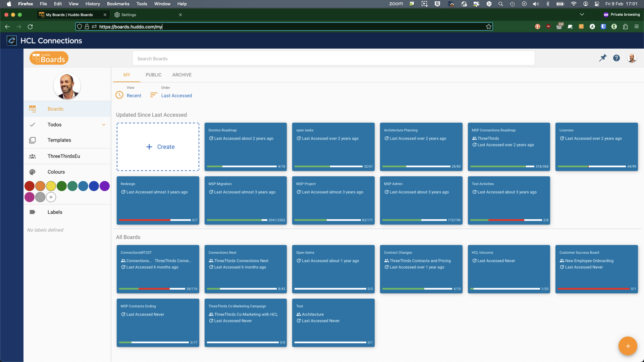Click the Labels tag icon
644x362 pixels.
pos(33,212)
